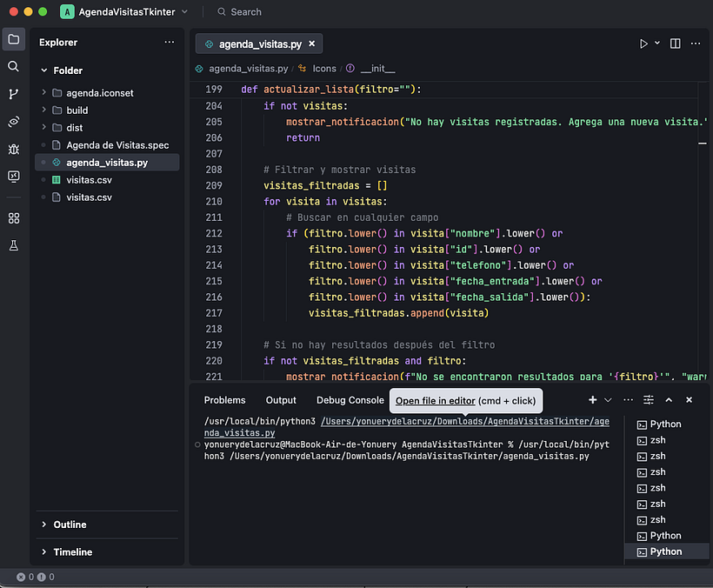Click the agenda_visitas.py breadcrumb
This screenshot has height=588, width=713.
point(249,69)
